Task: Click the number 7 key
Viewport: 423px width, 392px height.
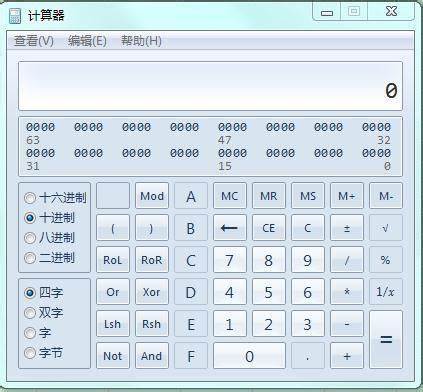Action: pyautogui.click(x=230, y=260)
